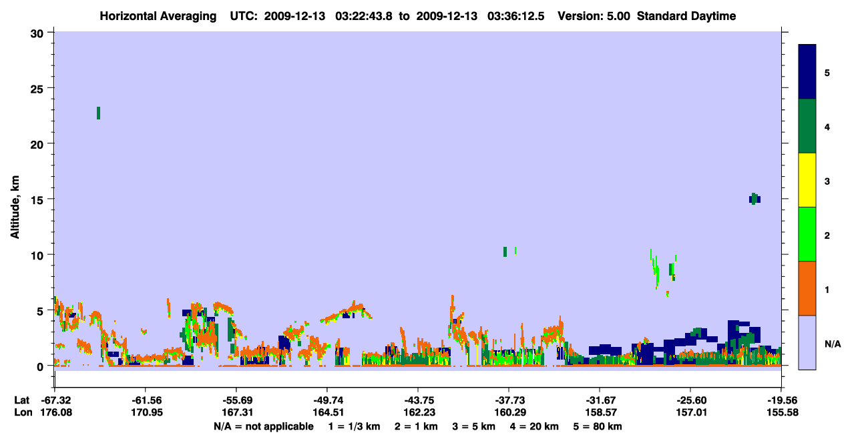Viewport: 868px width, 445px height.
Task: Click the 25 altitude tick label
Action: 39,88
